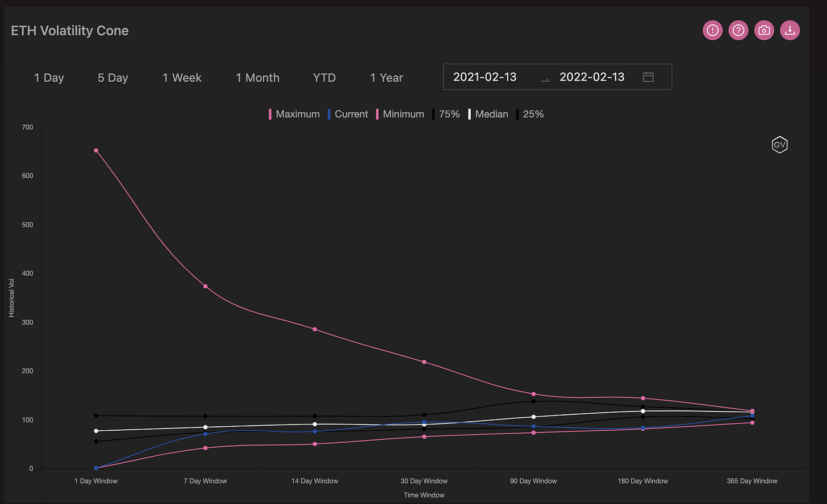
Task: Toggle the 75% series in legend
Action: tap(446, 114)
